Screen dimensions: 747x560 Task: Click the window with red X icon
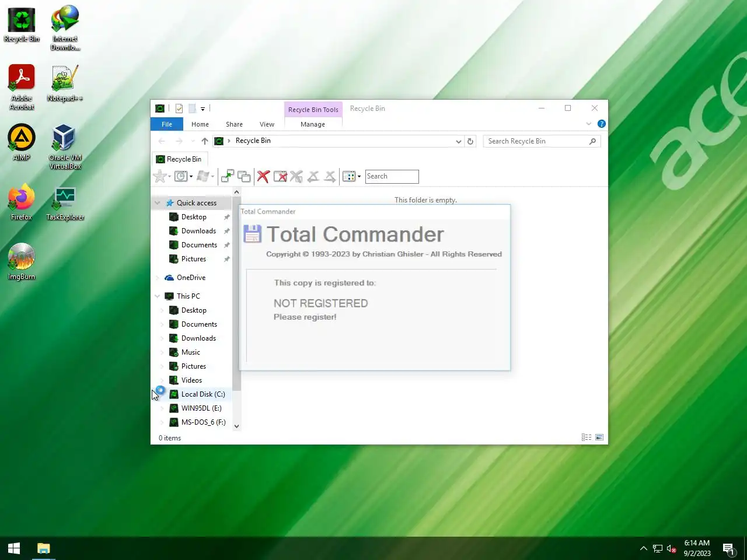[x=280, y=176]
